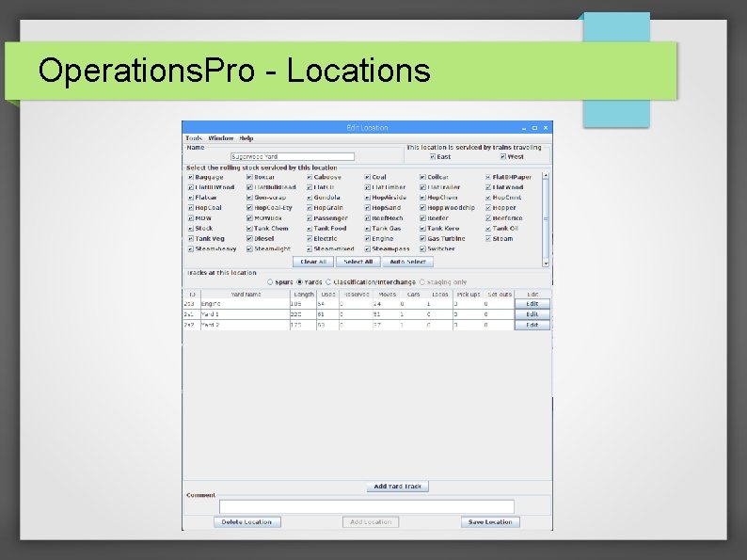This screenshot has height=560, width=747.
Task: Click the Auto Select button
Action: click(407, 262)
